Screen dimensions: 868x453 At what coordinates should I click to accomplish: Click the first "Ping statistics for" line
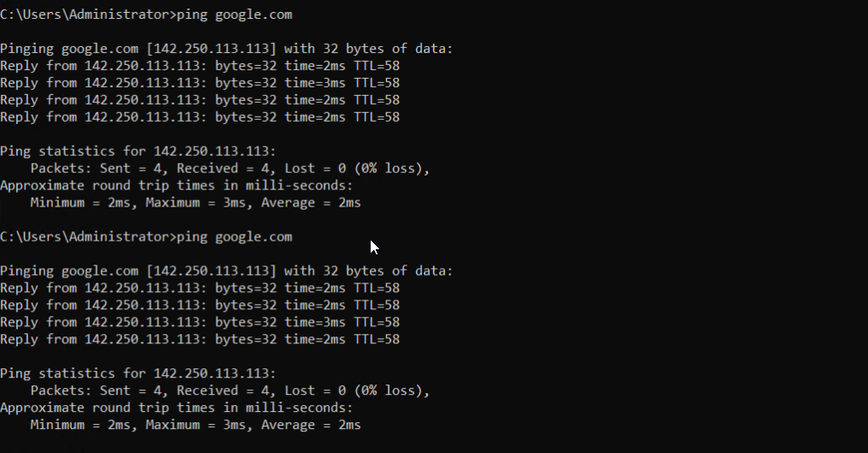pos(138,152)
